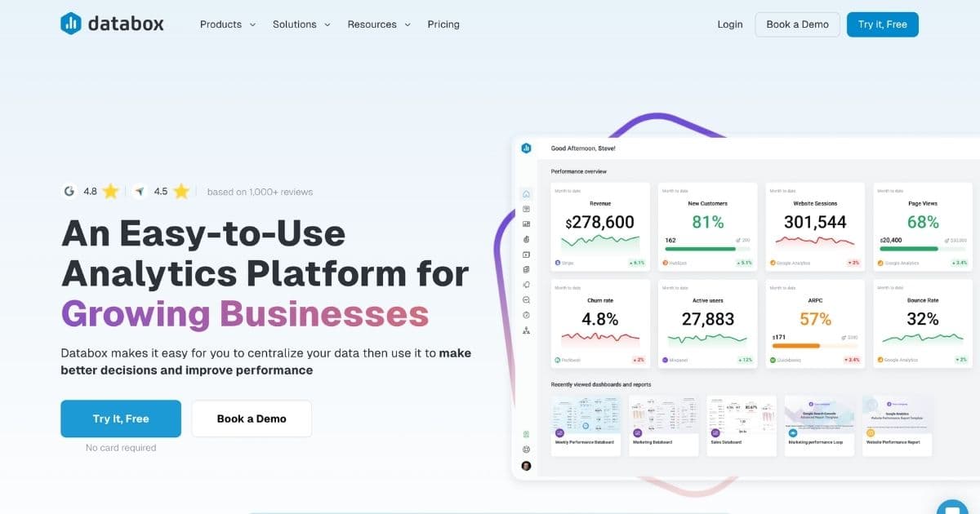Expand the Resources navigation dropdown
Image resolution: width=980 pixels, height=514 pixels.
pos(379,24)
